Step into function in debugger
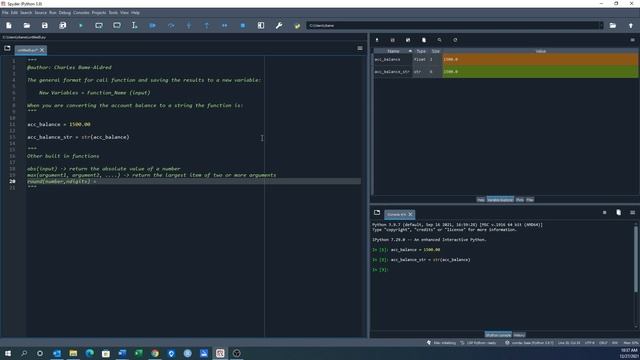The image size is (640, 360). pos(189,25)
